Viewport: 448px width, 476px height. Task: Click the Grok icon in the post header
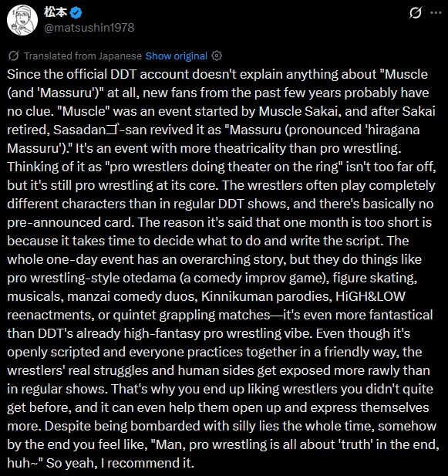pos(415,13)
